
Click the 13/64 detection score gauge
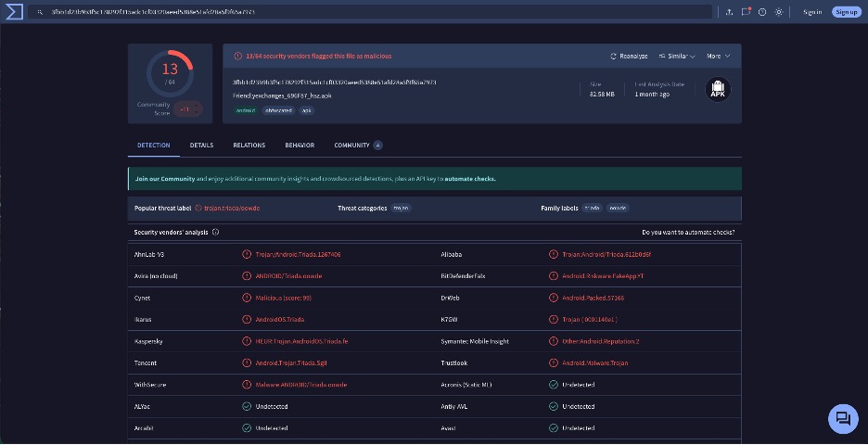(170, 73)
